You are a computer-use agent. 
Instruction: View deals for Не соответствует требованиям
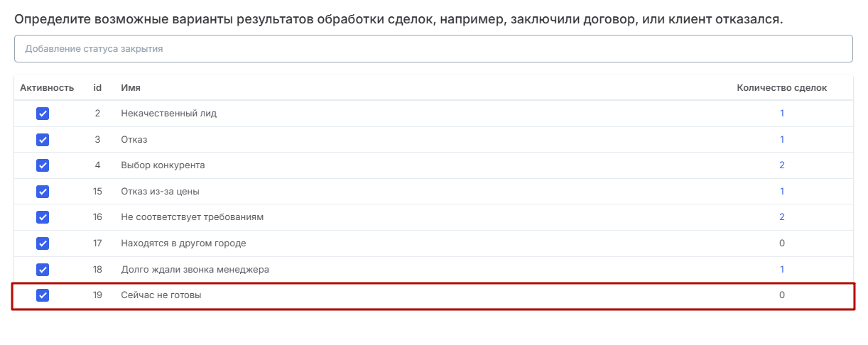point(782,217)
